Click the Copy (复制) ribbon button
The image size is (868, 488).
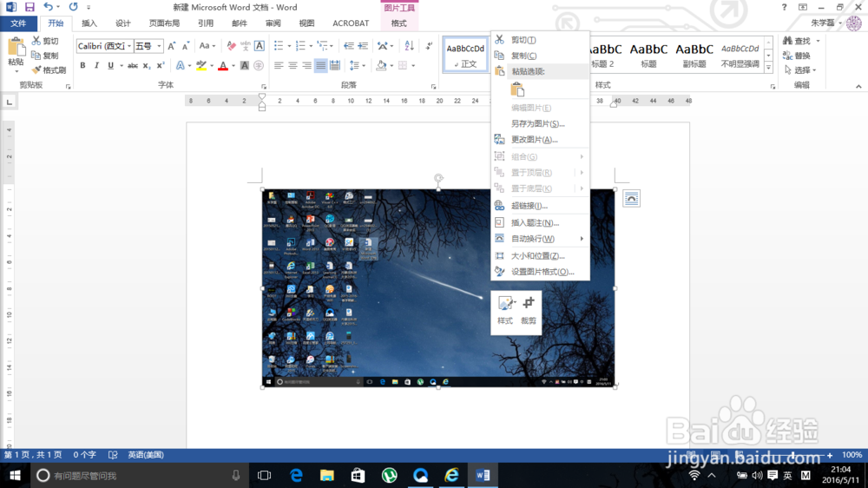[45, 56]
